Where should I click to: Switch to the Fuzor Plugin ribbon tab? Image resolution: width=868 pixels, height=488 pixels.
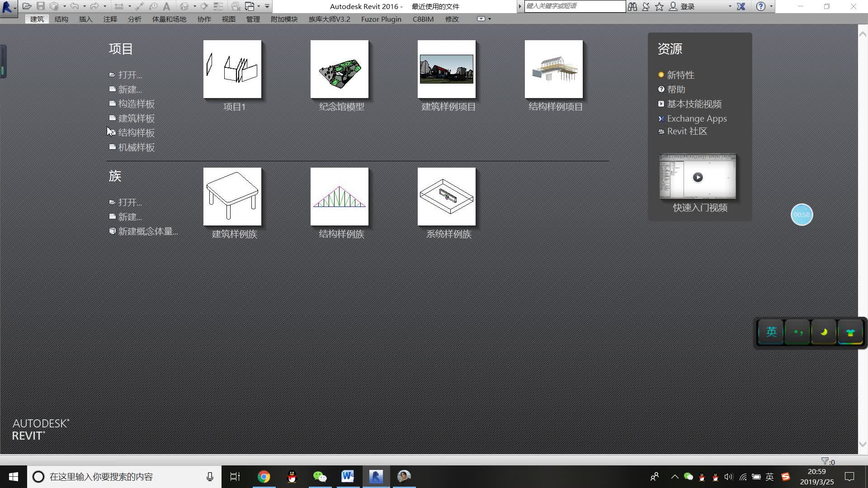pos(381,19)
